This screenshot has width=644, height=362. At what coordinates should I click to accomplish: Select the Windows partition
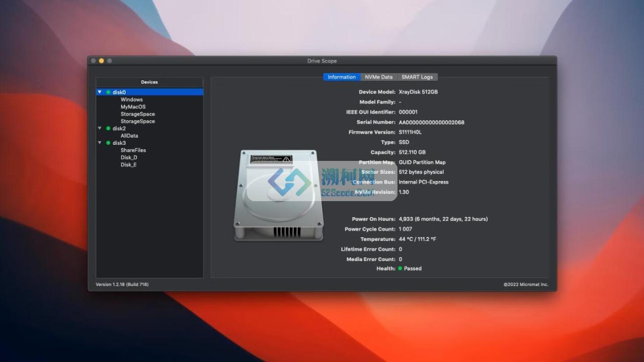pyautogui.click(x=131, y=100)
